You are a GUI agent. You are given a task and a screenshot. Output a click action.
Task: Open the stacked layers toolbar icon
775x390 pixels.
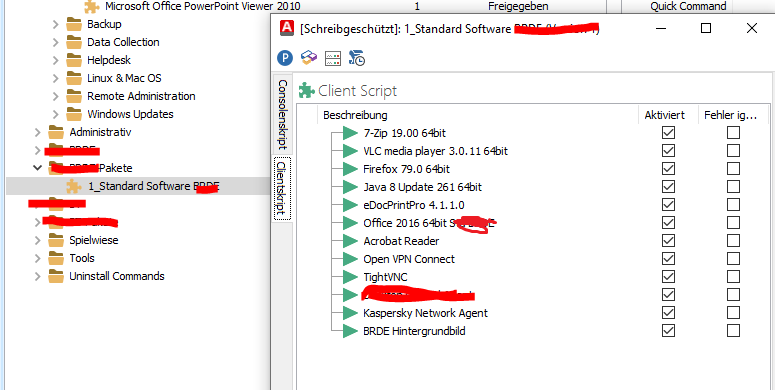pos(309,58)
